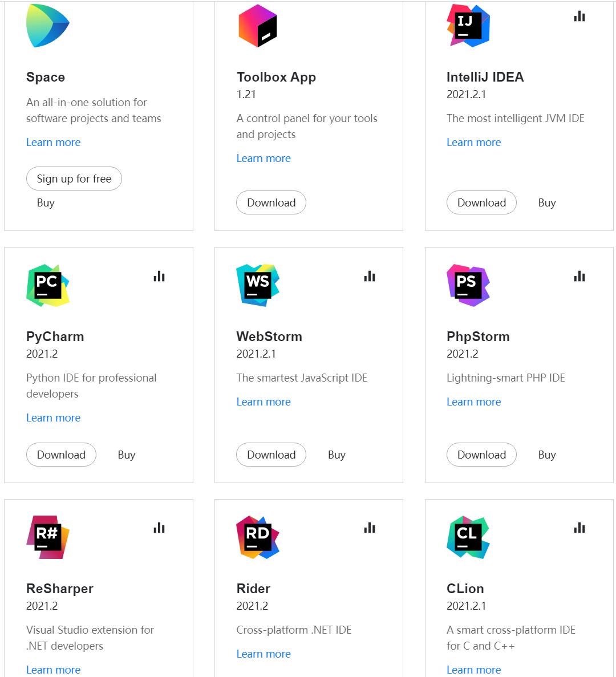
Task: Open Learn more link for Rider
Action: [x=264, y=654]
